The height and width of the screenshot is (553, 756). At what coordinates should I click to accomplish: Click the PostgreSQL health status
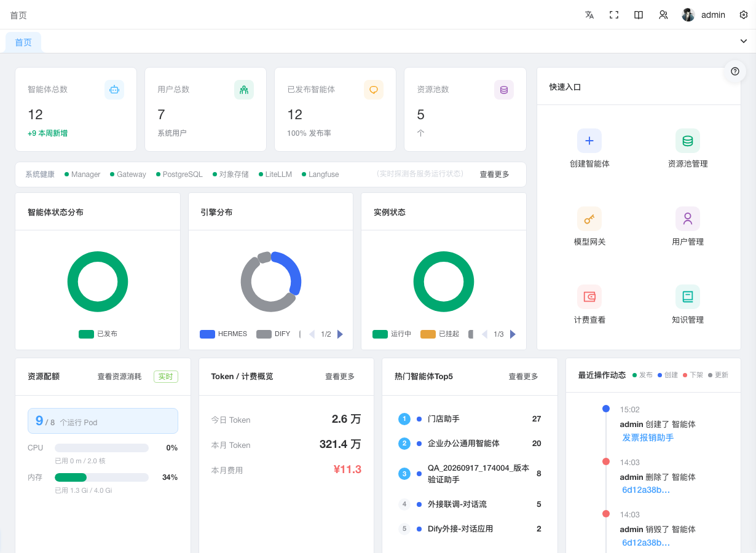pyautogui.click(x=179, y=175)
